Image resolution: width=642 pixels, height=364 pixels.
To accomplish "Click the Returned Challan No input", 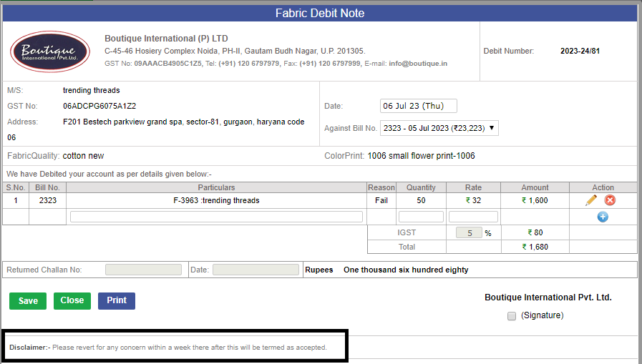I will 143,270.
